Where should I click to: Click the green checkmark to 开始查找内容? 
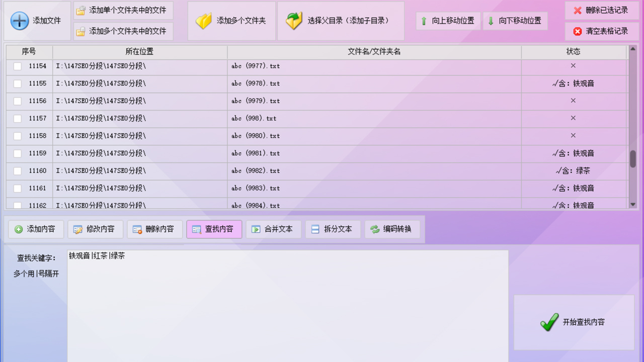(549, 322)
